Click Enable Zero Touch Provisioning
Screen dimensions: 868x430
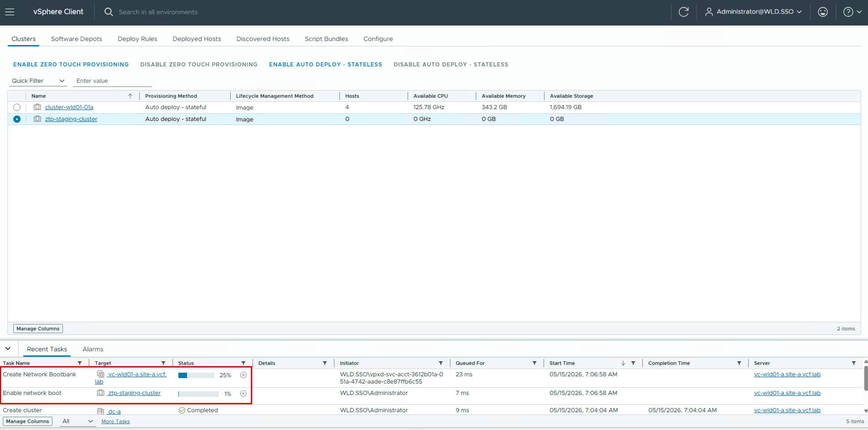71,65
